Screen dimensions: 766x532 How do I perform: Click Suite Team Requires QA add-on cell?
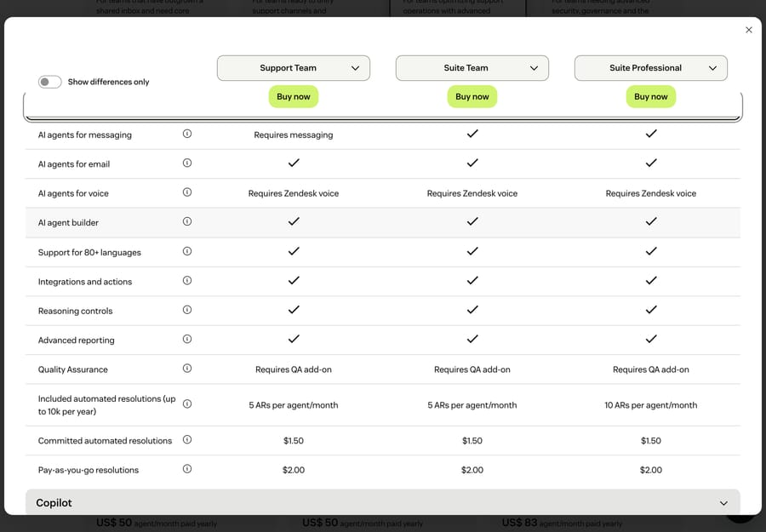[x=472, y=369]
